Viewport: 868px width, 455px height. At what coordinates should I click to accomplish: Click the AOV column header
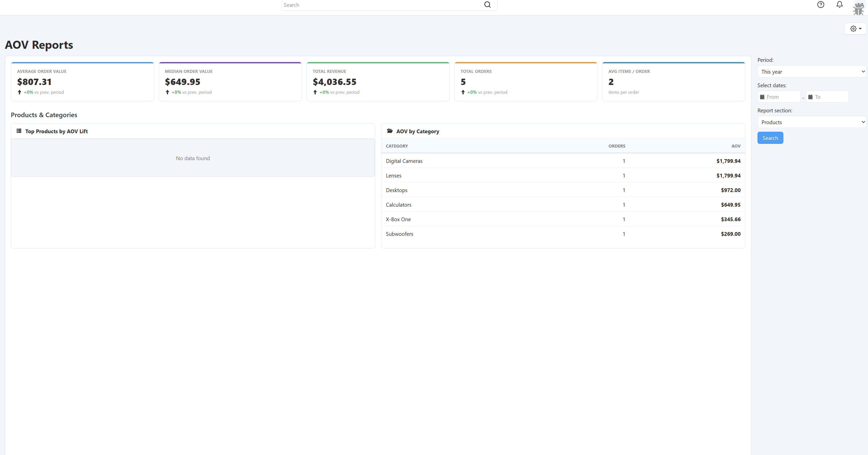tap(736, 146)
